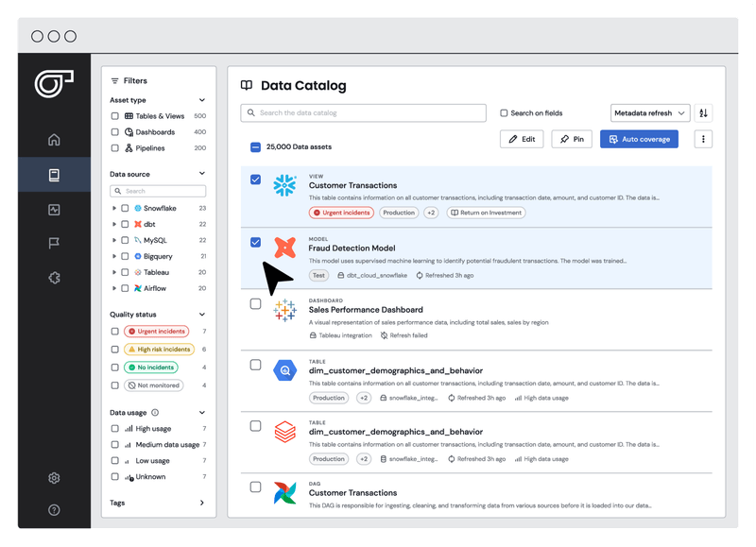
Task: Open the help question mark icon
Action: [x=54, y=510]
